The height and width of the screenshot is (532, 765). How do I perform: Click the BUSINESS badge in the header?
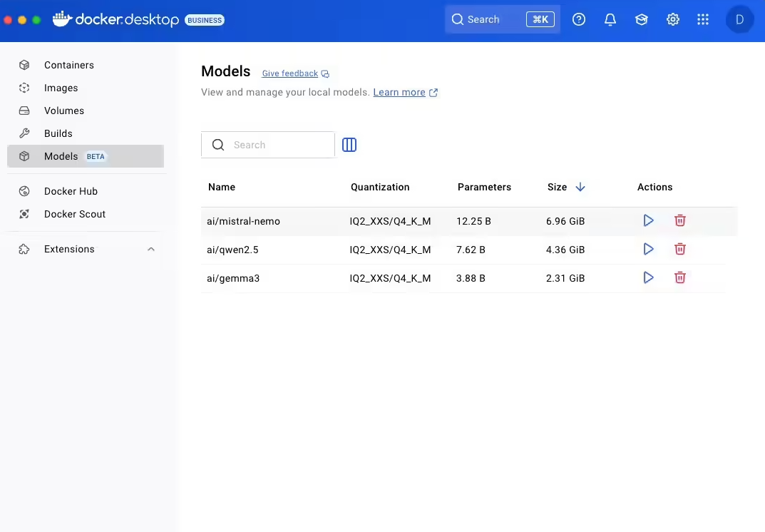pyautogui.click(x=205, y=20)
